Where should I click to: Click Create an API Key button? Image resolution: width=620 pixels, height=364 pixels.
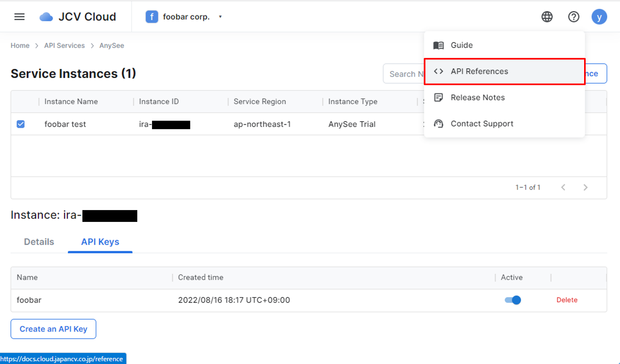pyautogui.click(x=53, y=329)
